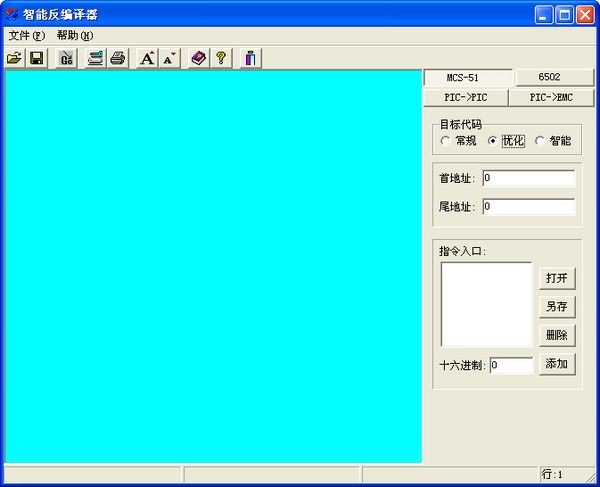Select the 智能 radio button
The image size is (600, 487).
[x=540, y=141]
